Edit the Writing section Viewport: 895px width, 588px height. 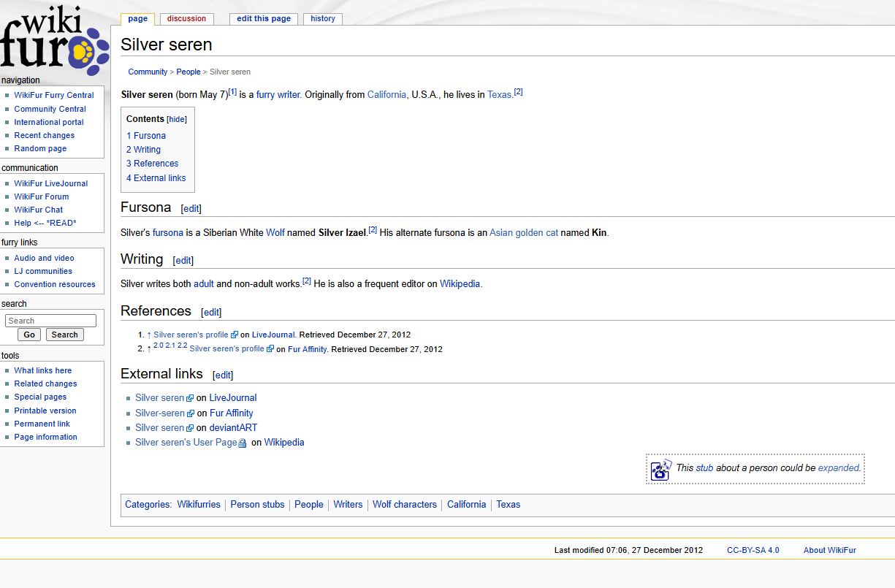click(183, 260)
